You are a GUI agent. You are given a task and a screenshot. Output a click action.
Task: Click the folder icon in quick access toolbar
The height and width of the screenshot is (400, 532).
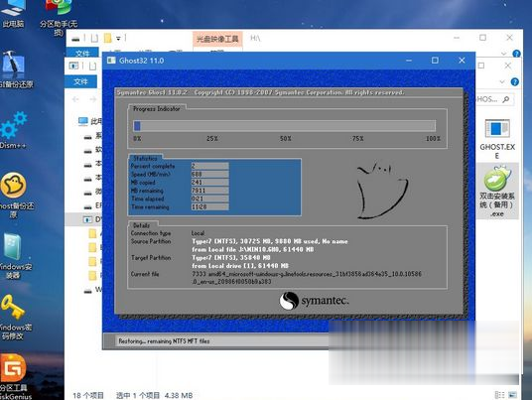click(x=107, y=38)
